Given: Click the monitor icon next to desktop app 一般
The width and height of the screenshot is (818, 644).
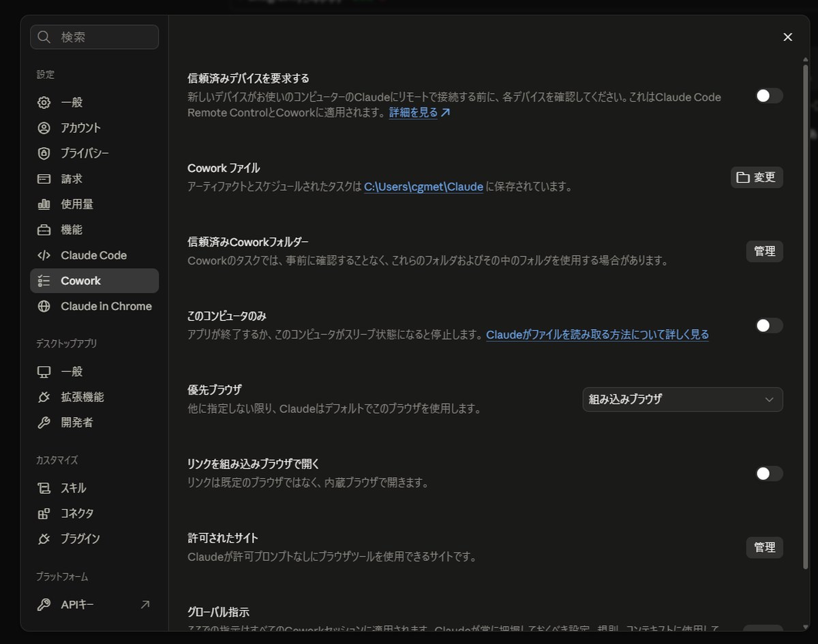Looking at the screenshot, I should point(44,371).
